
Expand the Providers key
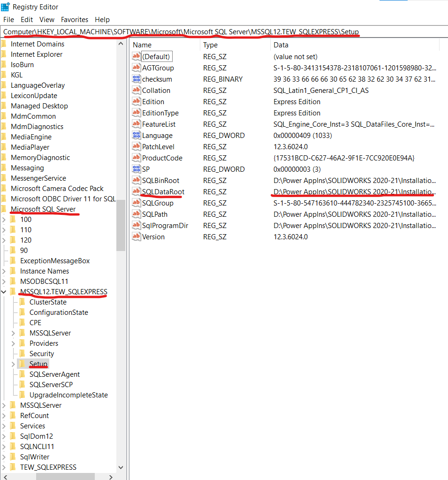[x=13, y=343]
